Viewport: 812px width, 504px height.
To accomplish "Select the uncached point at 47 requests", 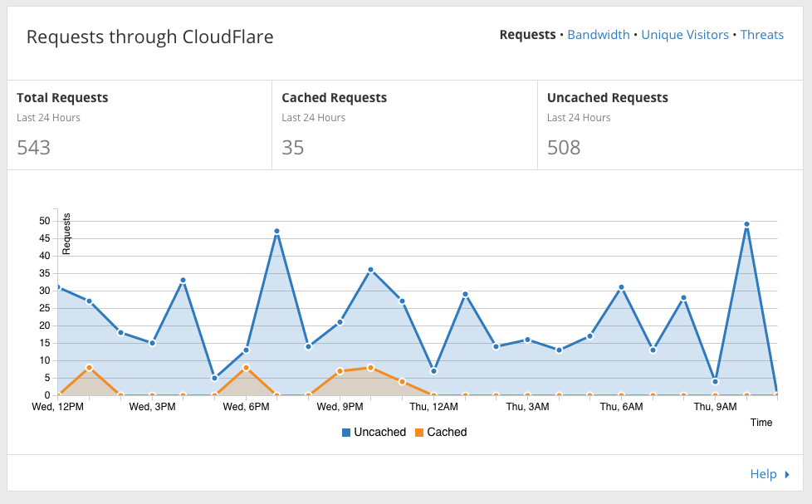I will point(276,231).
